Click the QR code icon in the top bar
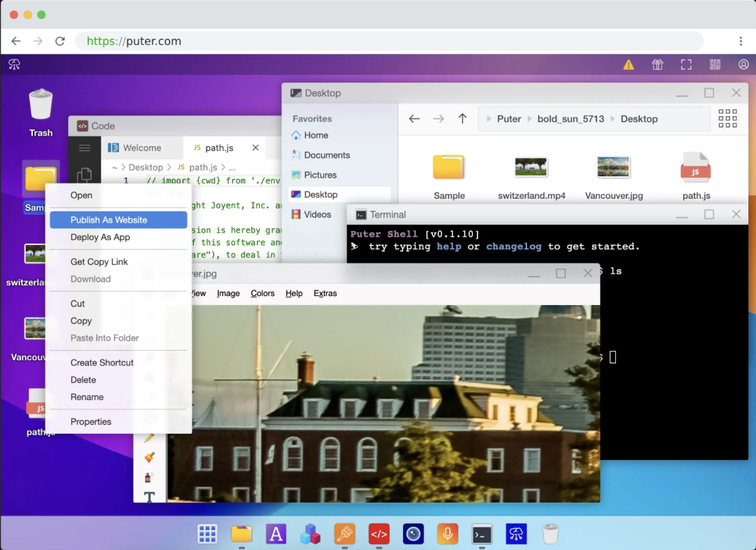Image resolution: width=756 pixels, height=550 pixels. 715,64
